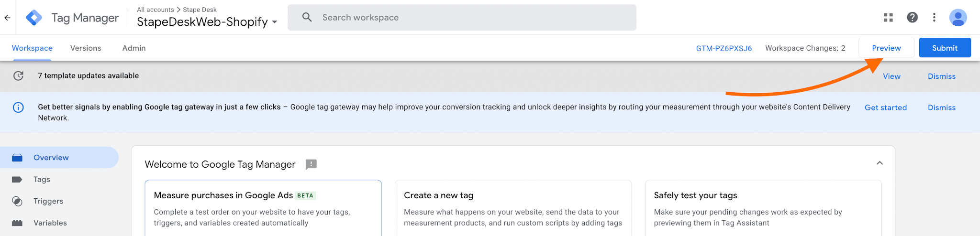Open the StapeDeskWeb-Shopify container dropdown

[207, 22]
